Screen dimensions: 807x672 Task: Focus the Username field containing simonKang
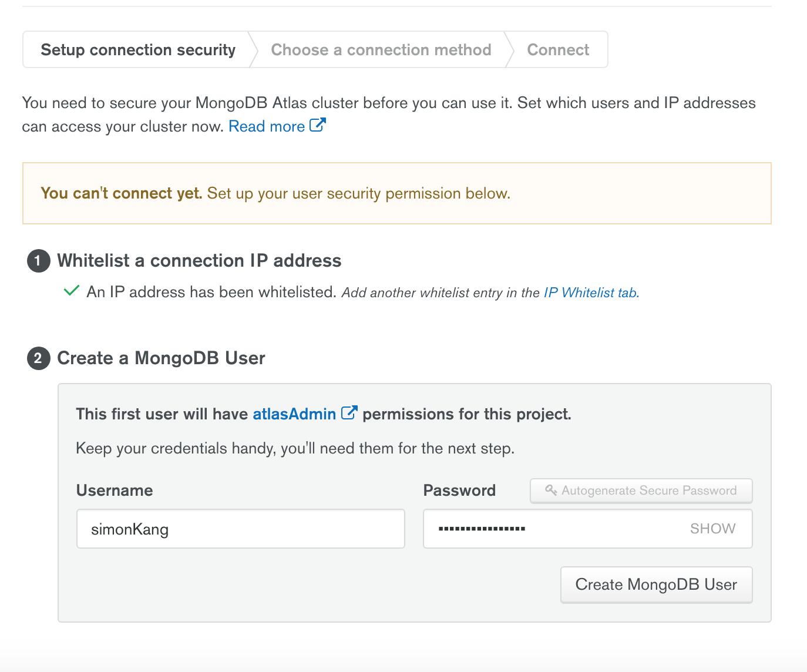[x=241, y=529]
